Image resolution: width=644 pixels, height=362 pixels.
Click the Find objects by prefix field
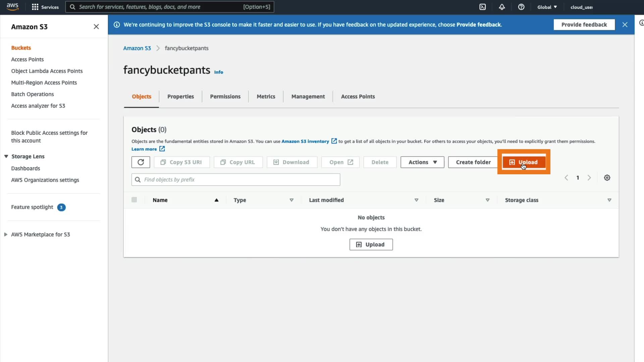(x=236, y=180)
